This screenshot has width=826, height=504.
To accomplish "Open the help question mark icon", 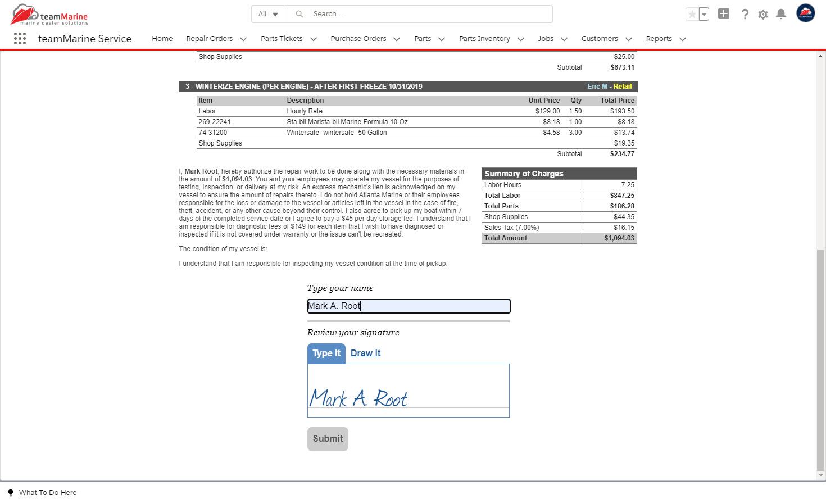I will tap(745, 14).
